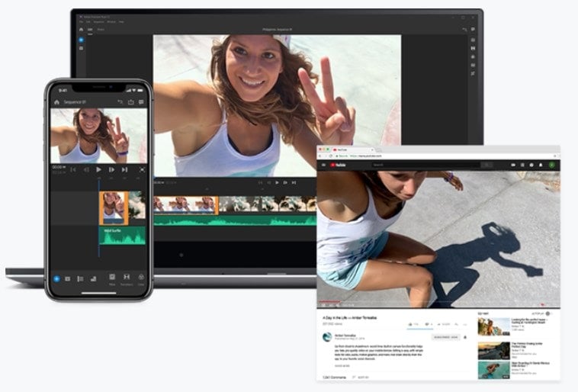The image size is (578, 392).
Task: Select the YouTube browser tab
Action: [353, 150]
